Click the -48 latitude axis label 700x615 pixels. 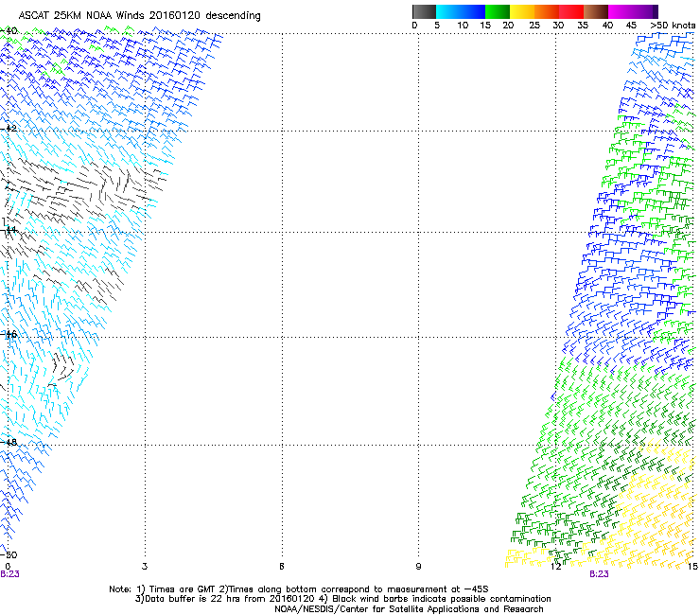pyautogui.click(x=9, y=442)
